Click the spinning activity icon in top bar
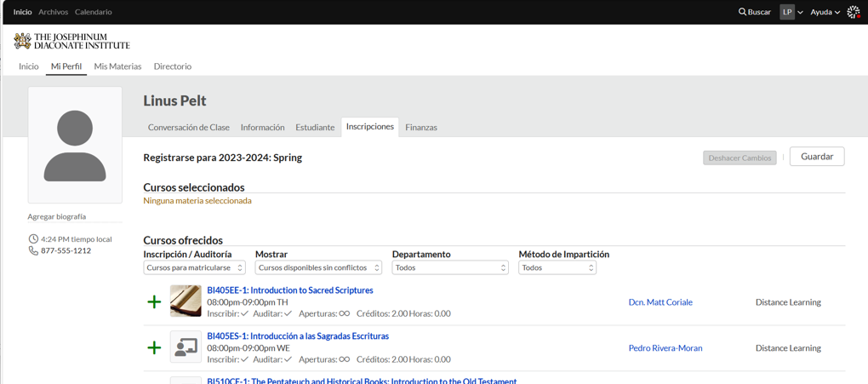868x384 pixels. coord(854,12)
